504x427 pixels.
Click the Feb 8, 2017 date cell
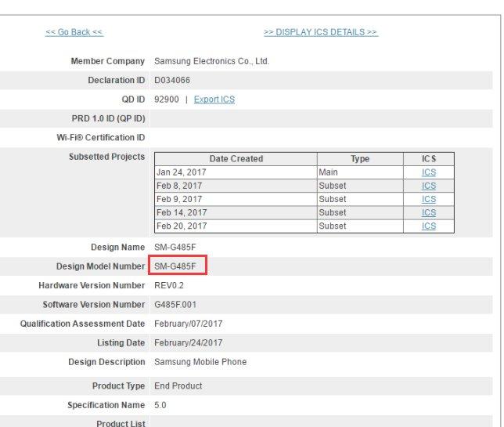point(236,186)
